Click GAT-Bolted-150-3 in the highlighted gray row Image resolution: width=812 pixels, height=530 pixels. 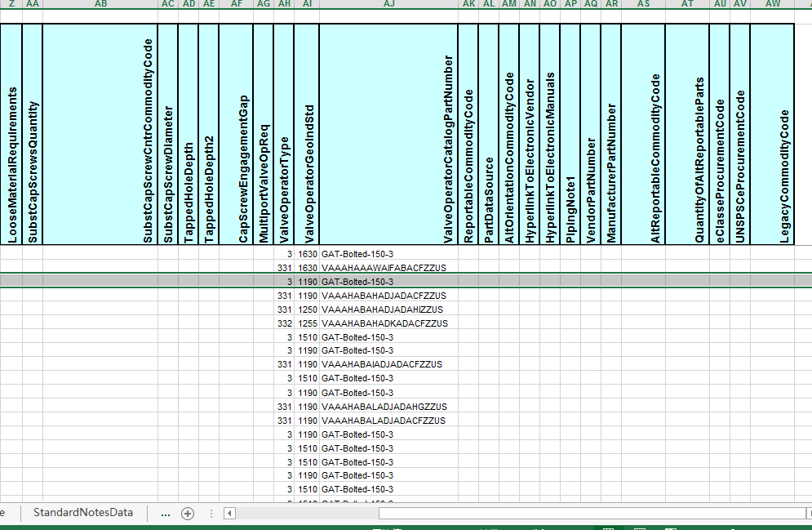[x=389, y=282]
